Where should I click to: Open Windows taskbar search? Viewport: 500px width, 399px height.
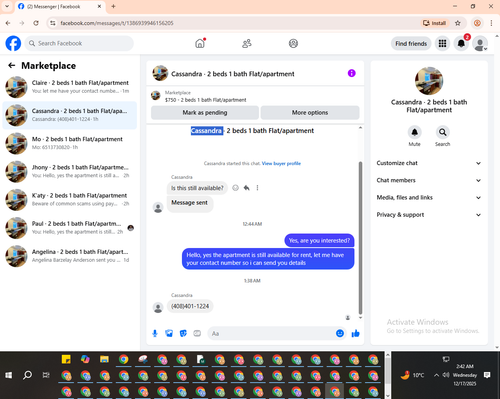click(27, 375)
